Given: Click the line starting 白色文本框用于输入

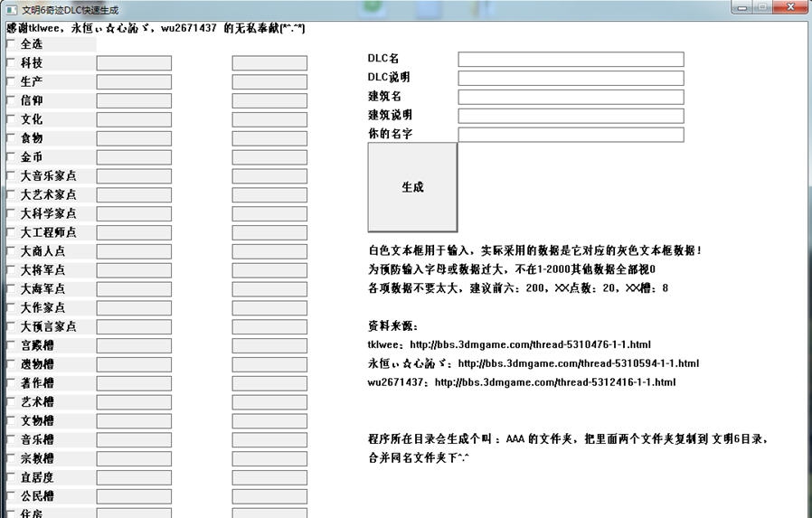Looking at the screenshot, I should tap(535, 250).
